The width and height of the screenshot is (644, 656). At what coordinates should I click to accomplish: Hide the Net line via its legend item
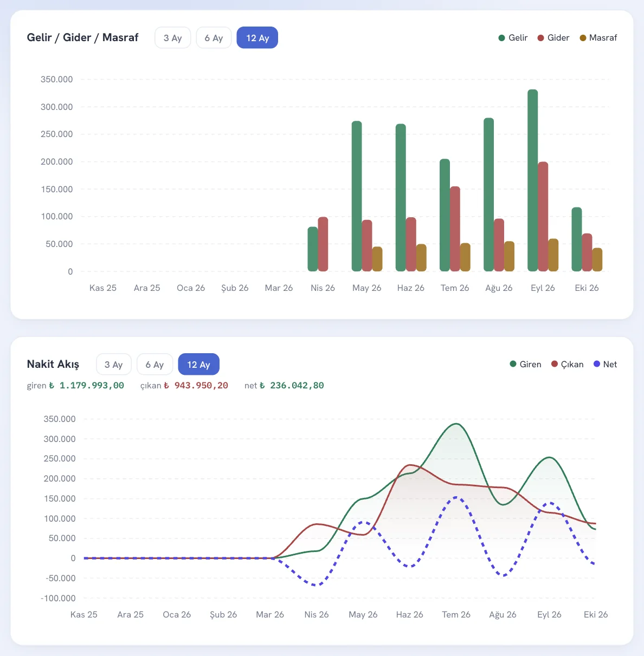tap(605, 365)
